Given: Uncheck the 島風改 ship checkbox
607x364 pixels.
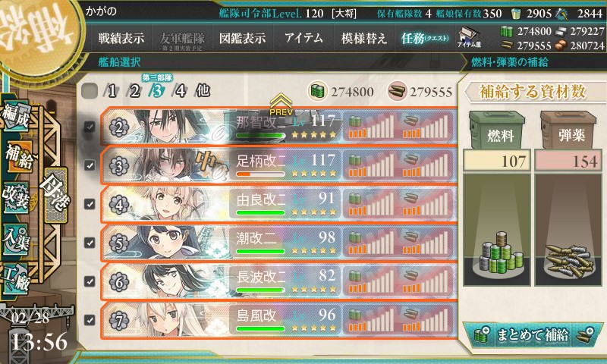Looking at the screenshot, I should (90, 320).
